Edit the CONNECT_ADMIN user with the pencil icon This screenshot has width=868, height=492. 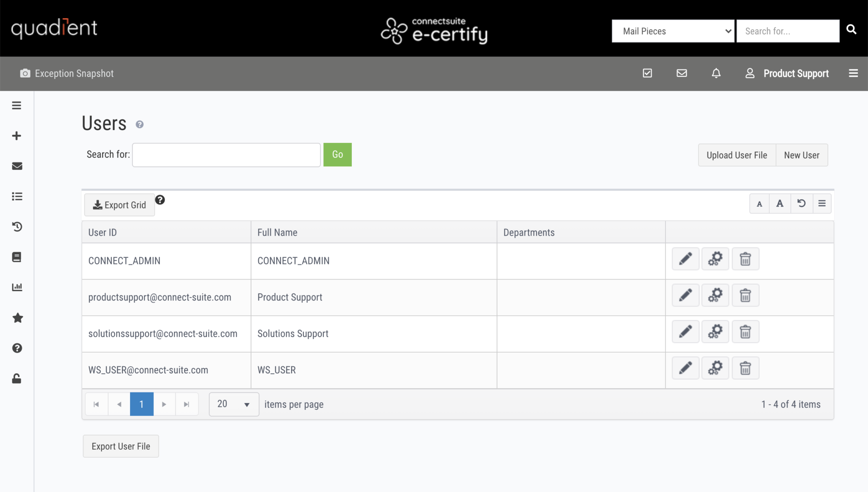click(x=685, y=259)
